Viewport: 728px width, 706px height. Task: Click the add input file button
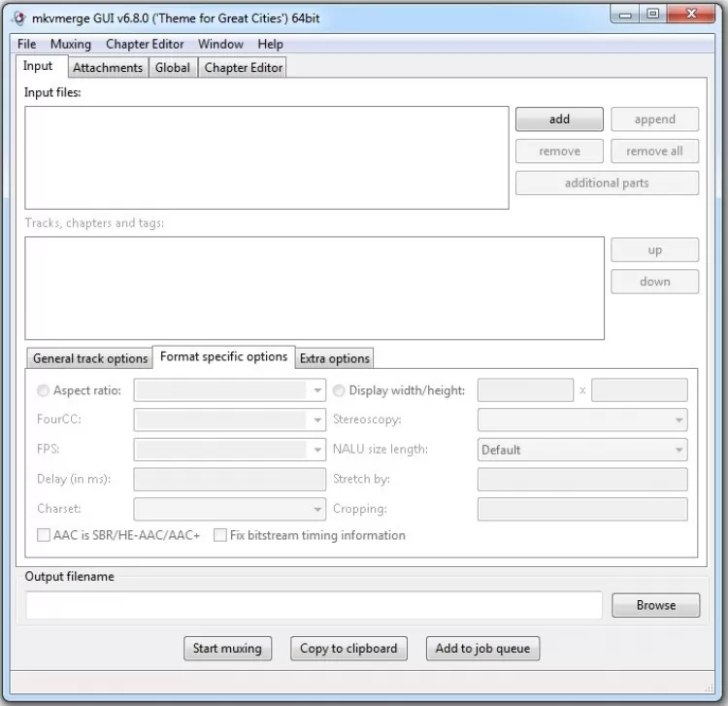tap(559, 119)
